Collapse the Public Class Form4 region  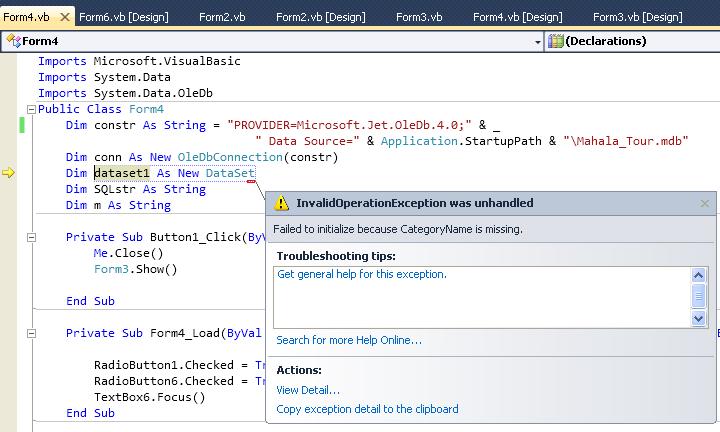(31, 109)
